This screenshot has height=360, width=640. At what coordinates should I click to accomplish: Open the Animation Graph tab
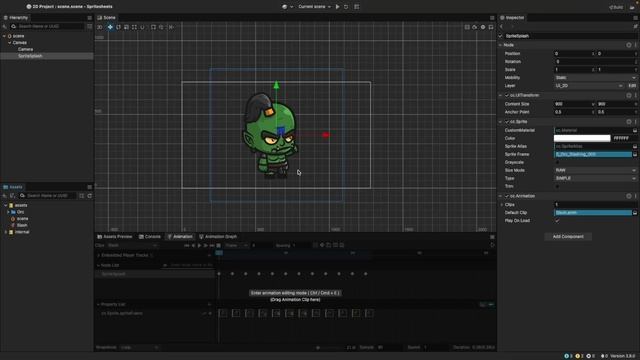[x=218, y=237]
